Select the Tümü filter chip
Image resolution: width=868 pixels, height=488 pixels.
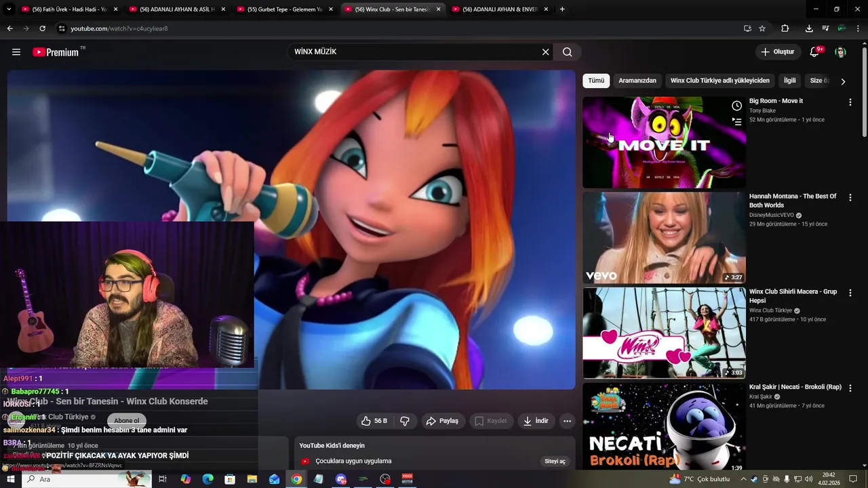click(x=596, y=81)
